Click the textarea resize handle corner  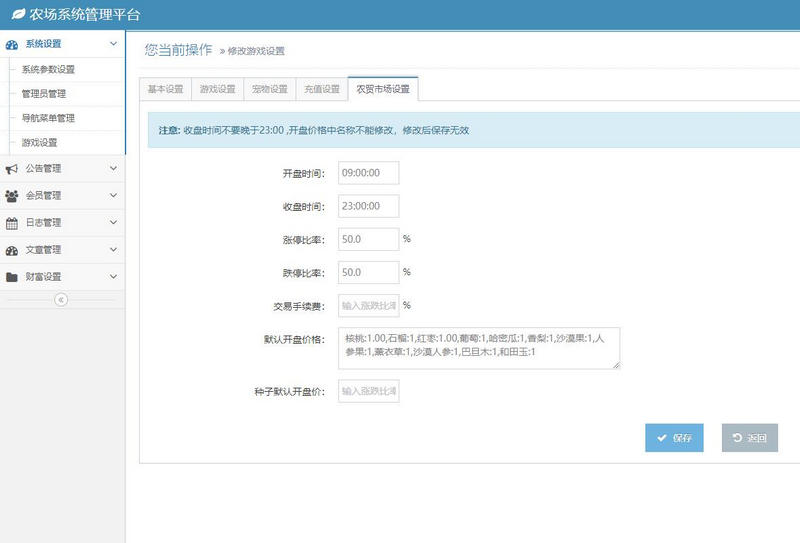click(x=616, y=365)
